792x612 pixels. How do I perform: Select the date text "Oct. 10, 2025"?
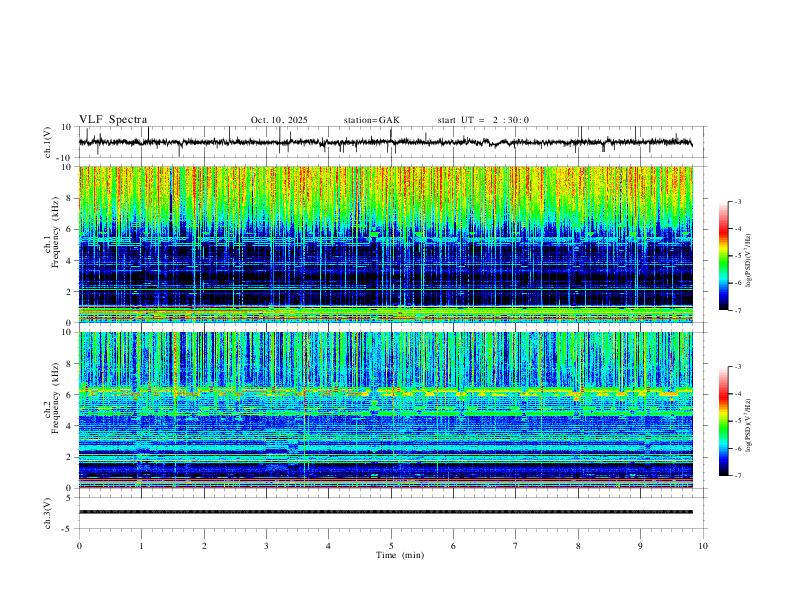279,120
